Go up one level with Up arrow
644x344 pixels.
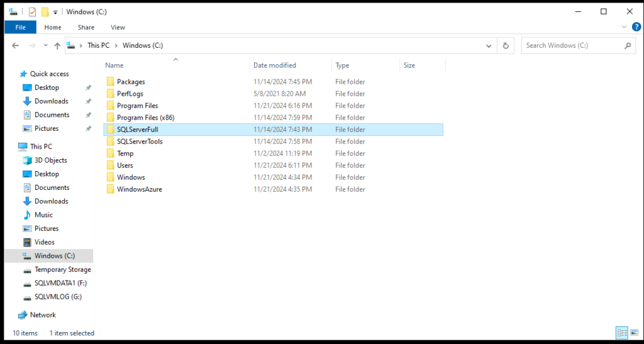(57, 45)
